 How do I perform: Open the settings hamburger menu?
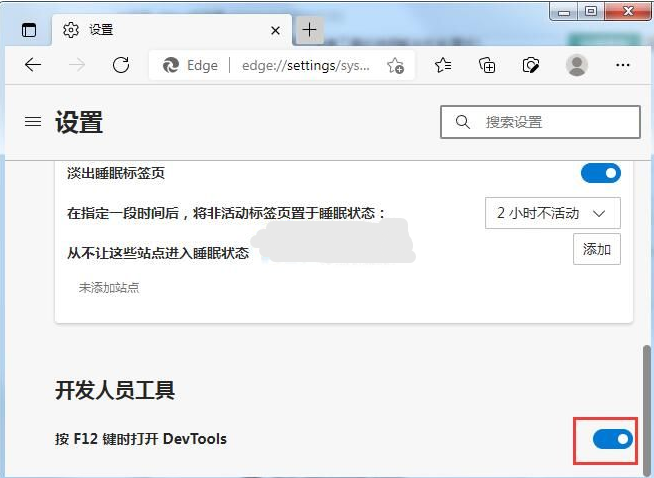tap(33, 121)
